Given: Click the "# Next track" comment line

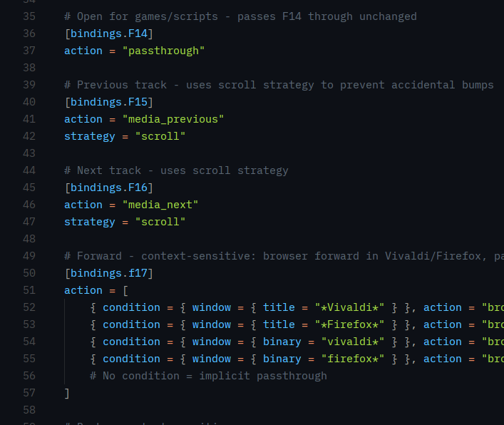Looking at the screenshot, I should pyautogui.click(x=176, y=170).
